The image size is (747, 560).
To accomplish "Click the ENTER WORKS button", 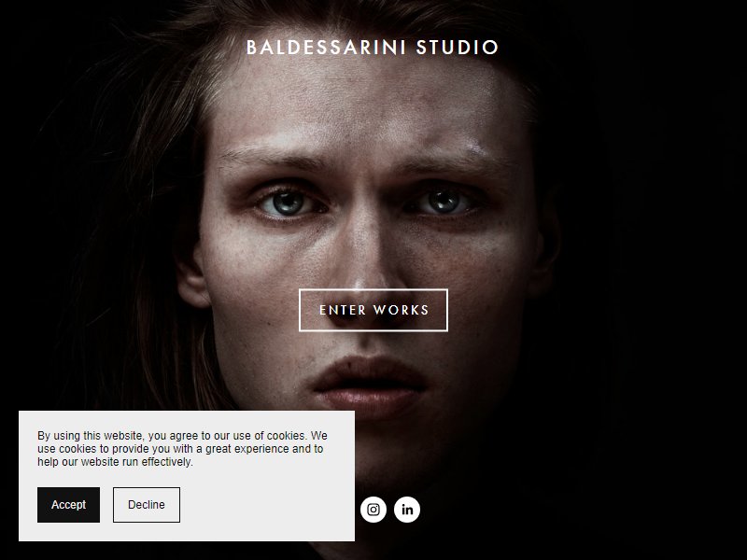I will tap(373, 310).
